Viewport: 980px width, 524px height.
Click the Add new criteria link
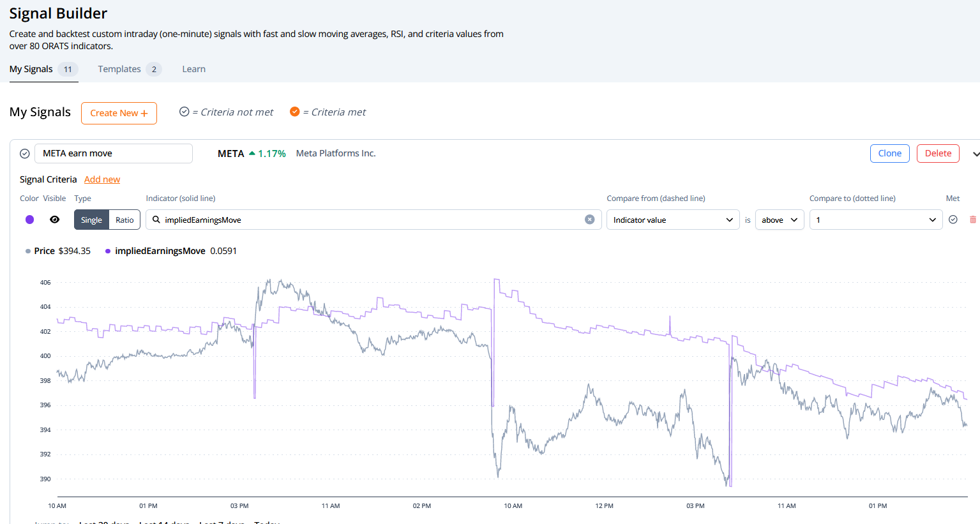[102, 179]
